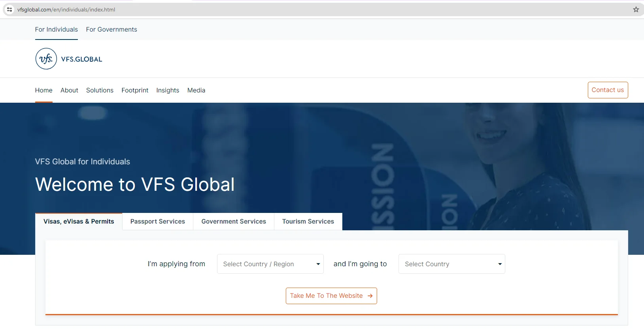
Task: Switch to the Passport Services tab
Action: click(x=158, y=222)
